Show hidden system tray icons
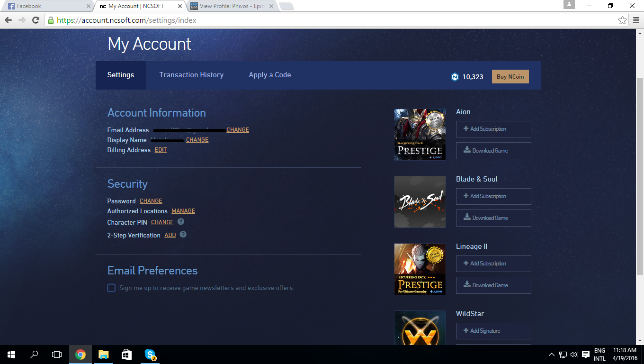The height and width of the screenshot is (364, 644). coord(552,355)
